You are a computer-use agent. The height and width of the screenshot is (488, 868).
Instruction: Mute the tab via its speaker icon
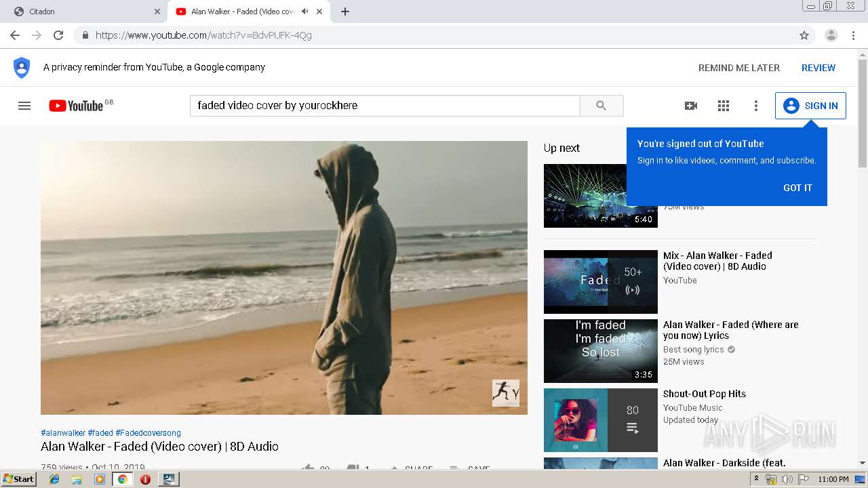coord(305,12)
